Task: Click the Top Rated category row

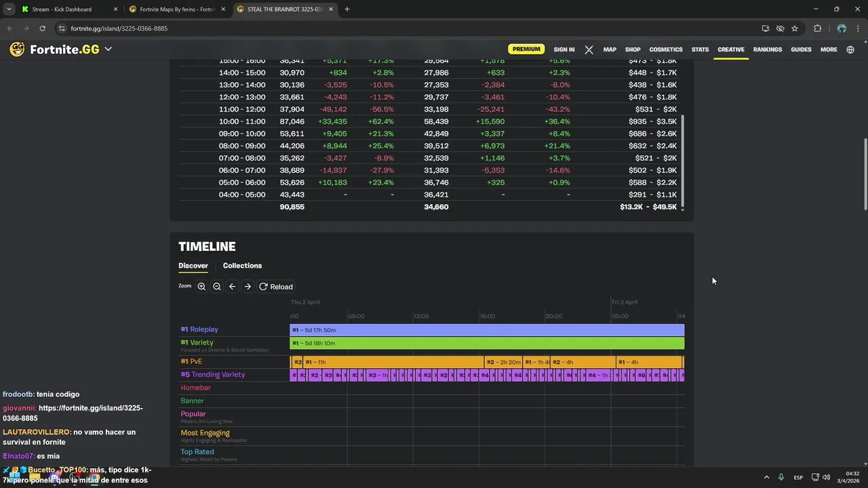Action: click(x=197, y=451)
